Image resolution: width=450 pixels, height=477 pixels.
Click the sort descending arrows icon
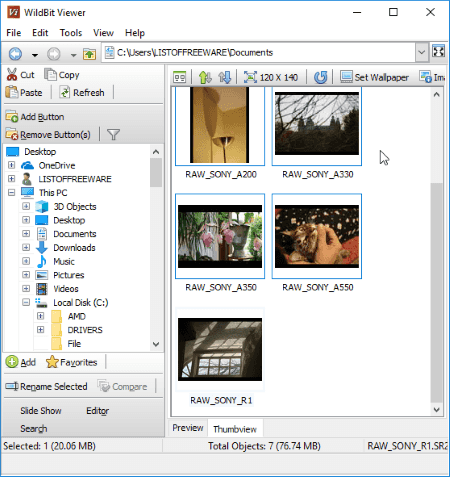click(225, 77)
